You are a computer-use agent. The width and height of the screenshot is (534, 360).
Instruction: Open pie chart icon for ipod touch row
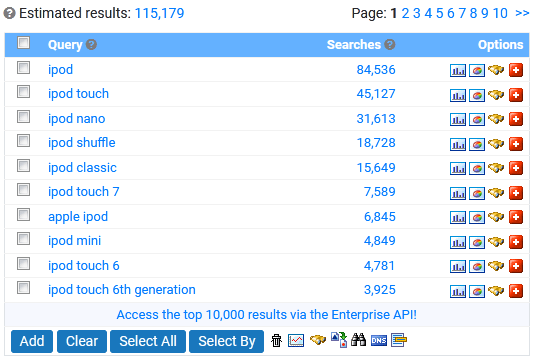point(477,95)
